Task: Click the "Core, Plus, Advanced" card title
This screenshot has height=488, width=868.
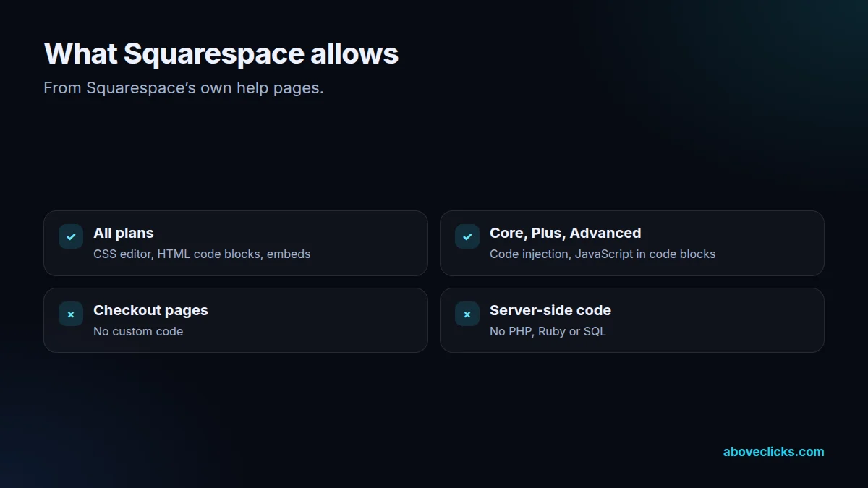Action: [566, 233]
